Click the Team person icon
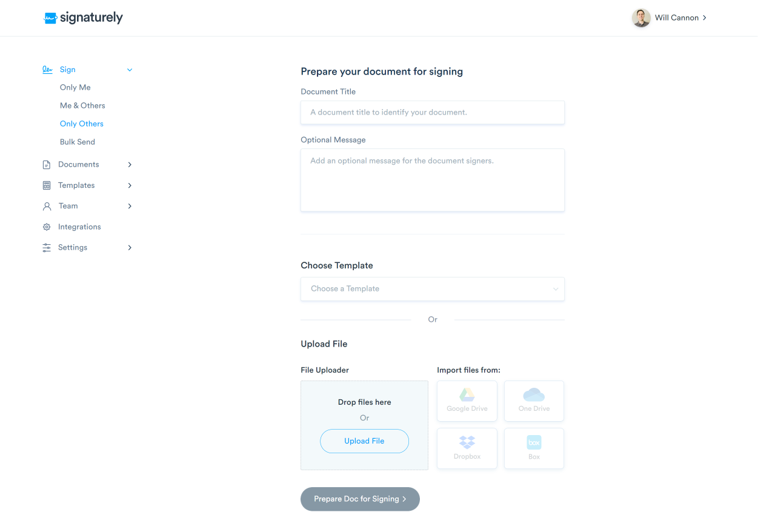The image size is (758, 532). (47, 206)
